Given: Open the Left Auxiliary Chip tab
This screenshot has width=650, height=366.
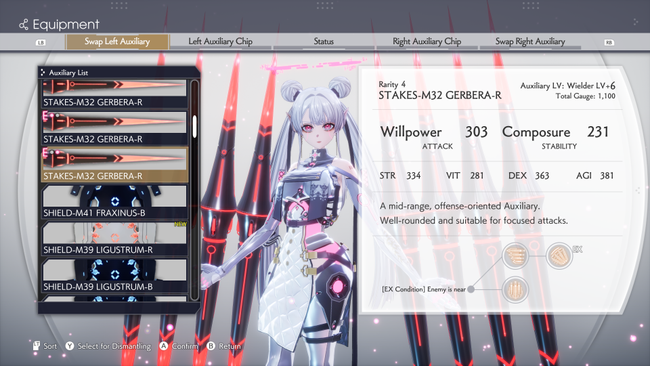Looking at the screenshot, I should 220,41.
